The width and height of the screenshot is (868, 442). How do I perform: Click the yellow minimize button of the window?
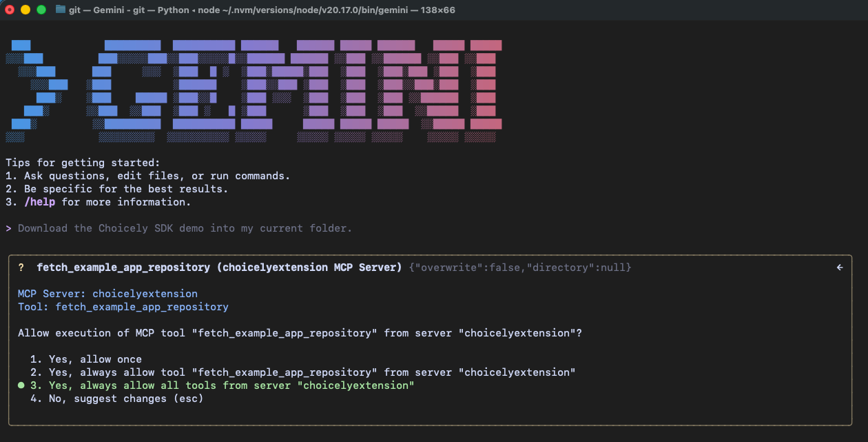[x=25, y=10]
